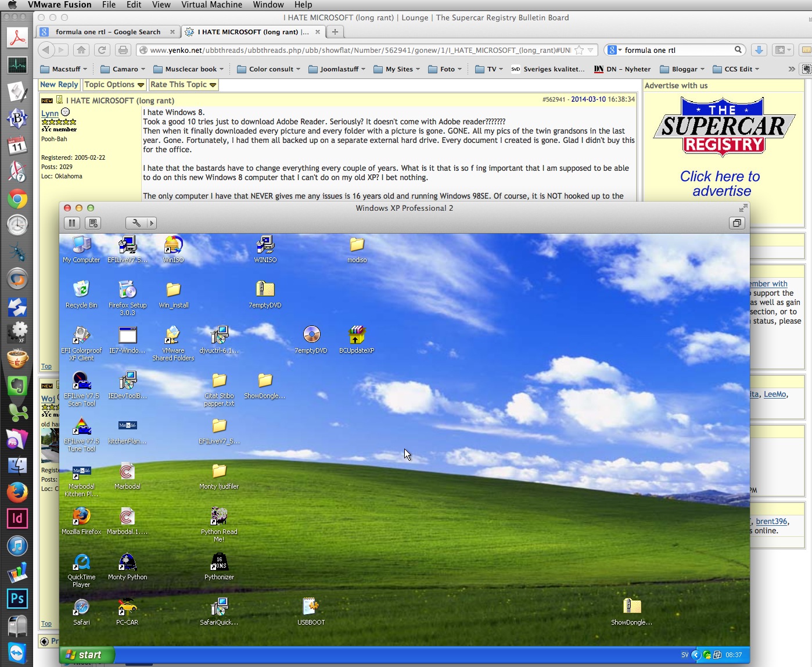
Task: Open the USBBOOT file icon
Action: point(311,607)
